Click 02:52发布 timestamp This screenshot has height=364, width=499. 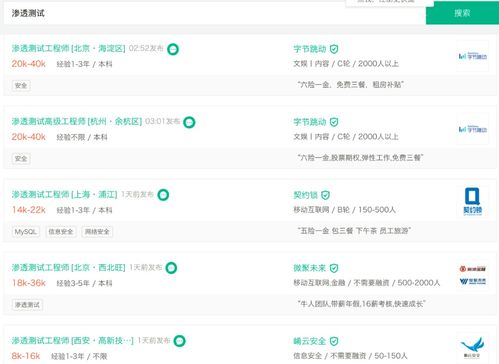coord(146,48)
